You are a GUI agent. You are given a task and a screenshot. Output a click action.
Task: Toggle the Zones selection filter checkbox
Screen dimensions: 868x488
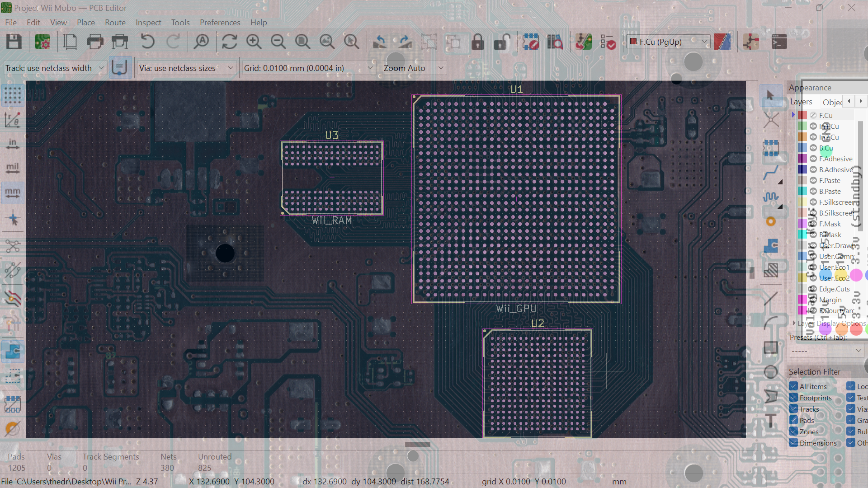(x=793, y=432)
